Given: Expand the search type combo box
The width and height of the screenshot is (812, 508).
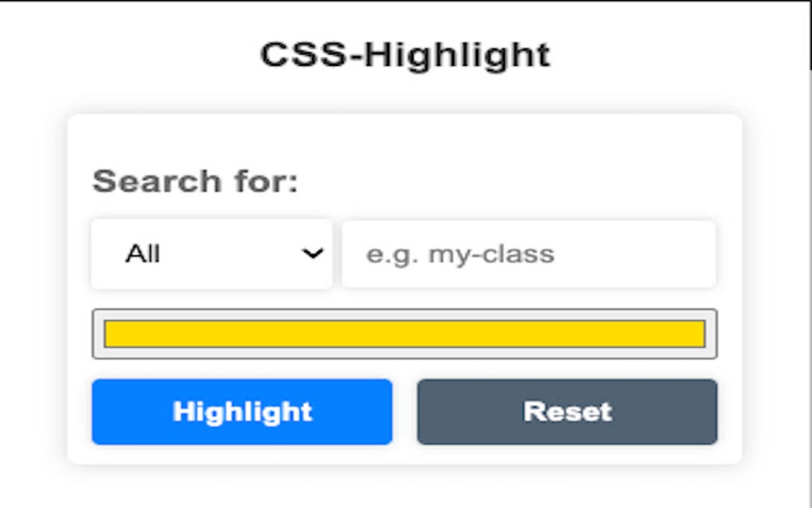Looking at the screenshot, I should (x=212, y=254).
